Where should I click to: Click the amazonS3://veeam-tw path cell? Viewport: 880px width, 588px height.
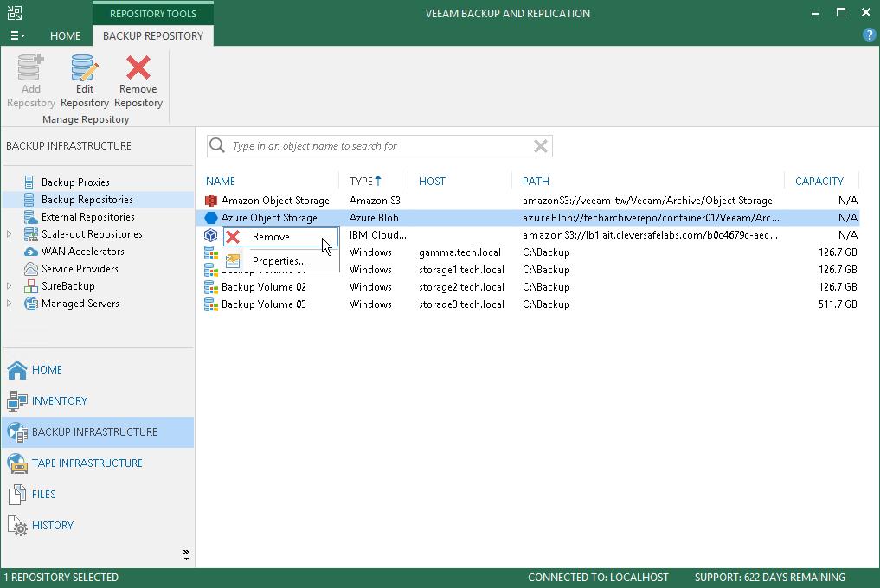coord(647,201)
